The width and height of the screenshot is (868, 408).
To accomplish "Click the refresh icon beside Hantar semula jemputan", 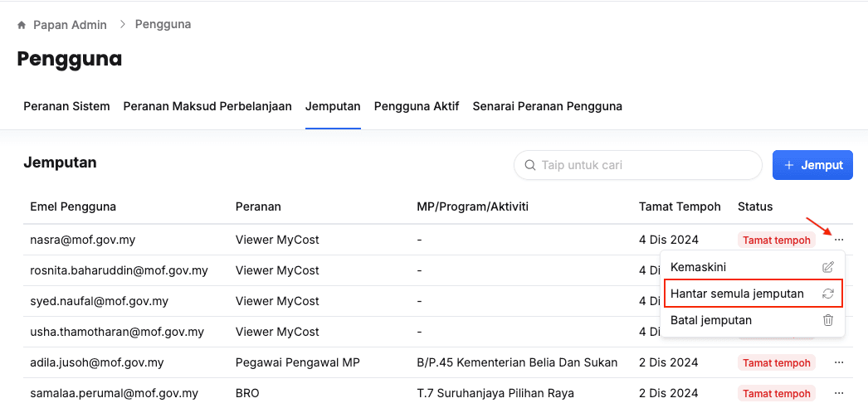I will point(827,294).
